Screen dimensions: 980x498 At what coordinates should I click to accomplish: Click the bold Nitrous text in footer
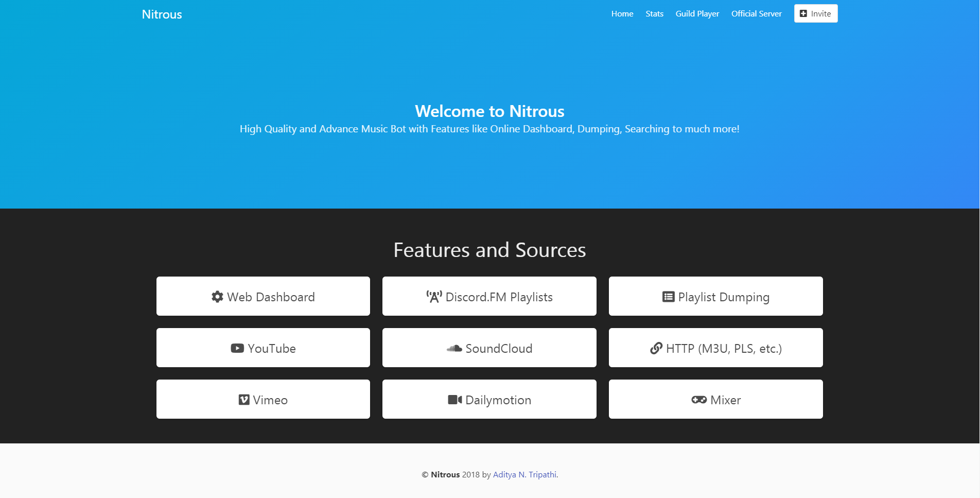coord(445,474)
